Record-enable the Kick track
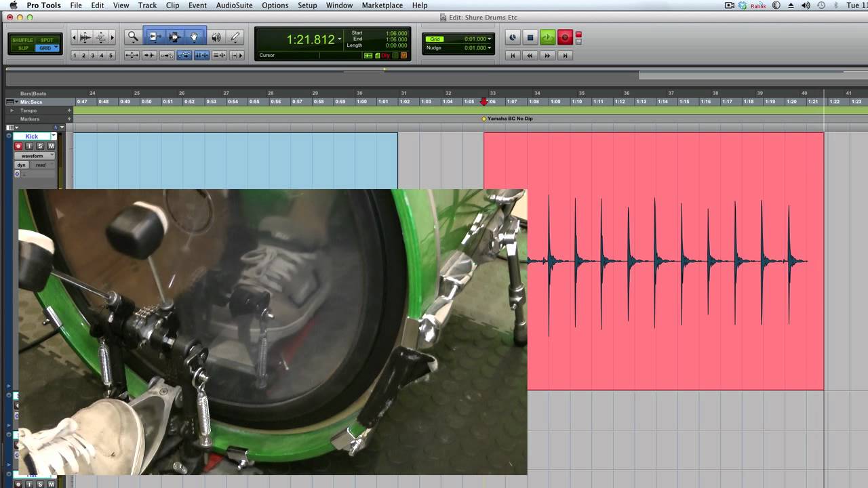Viewport: 868px width, 488px height. pyautogui.click(x=18, y=146)
